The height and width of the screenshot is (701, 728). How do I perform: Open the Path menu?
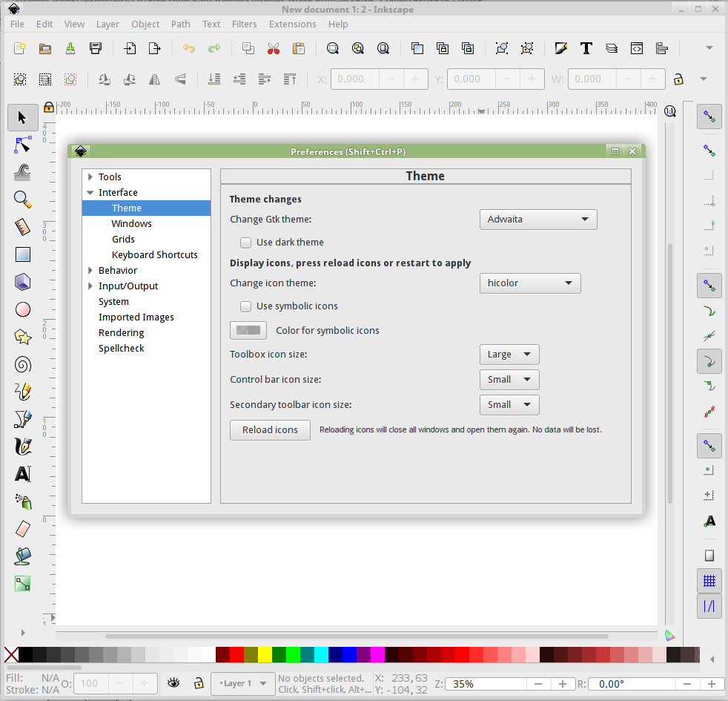tap(181, 24)
